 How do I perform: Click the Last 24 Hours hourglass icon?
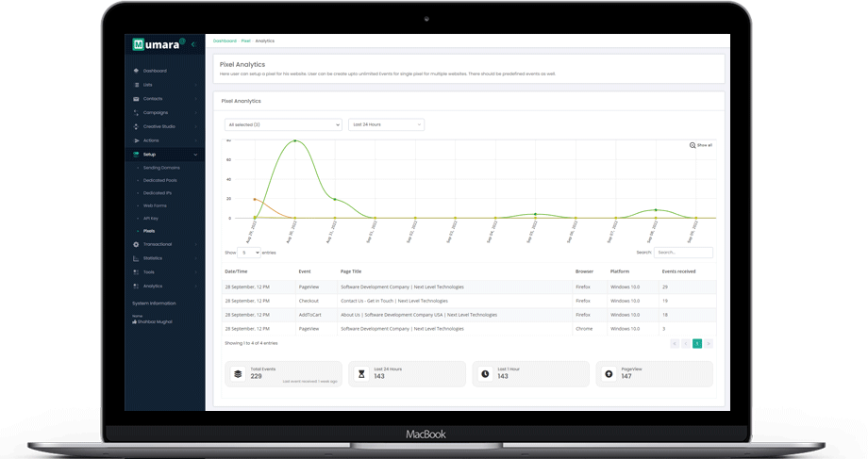click(361, 374)
